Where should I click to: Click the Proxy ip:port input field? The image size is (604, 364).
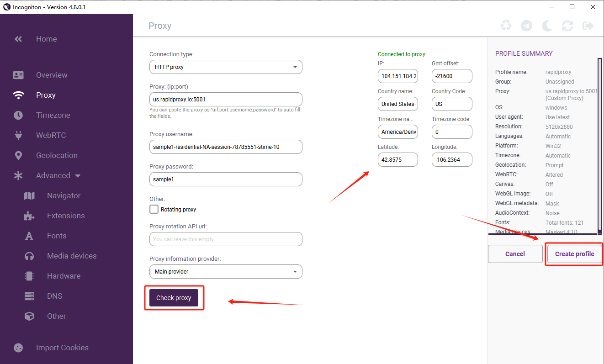226,99
